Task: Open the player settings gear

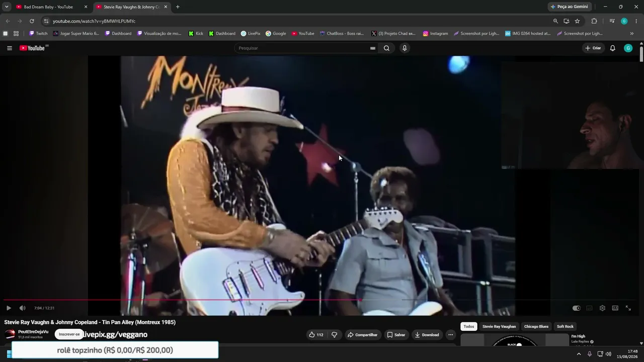Action: coord(602,308)
